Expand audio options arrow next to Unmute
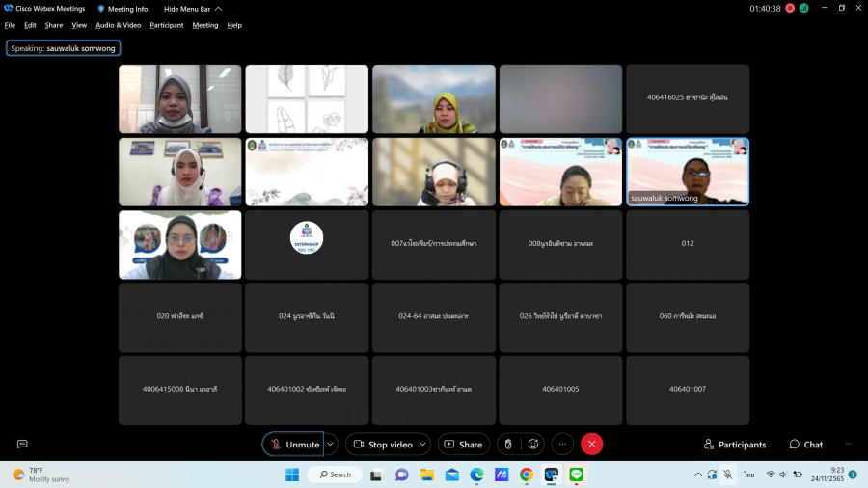868x488 pixels. [x=331, y=444]
